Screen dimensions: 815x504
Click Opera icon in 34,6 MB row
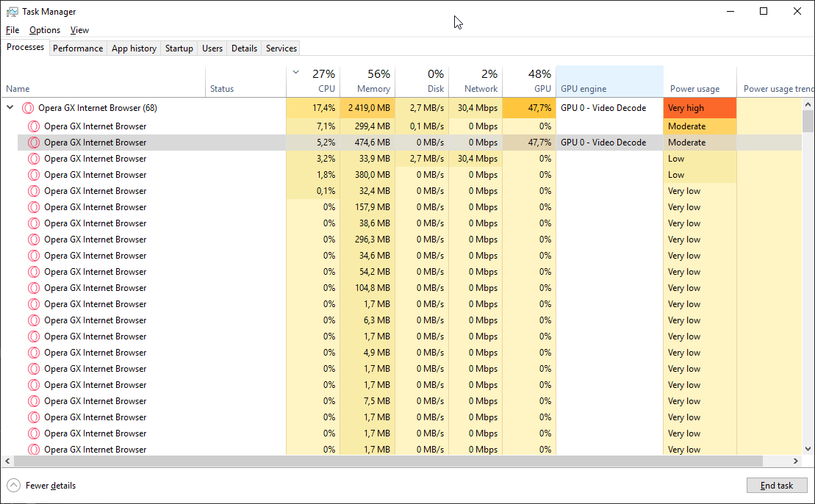click(x=34, y=256)
